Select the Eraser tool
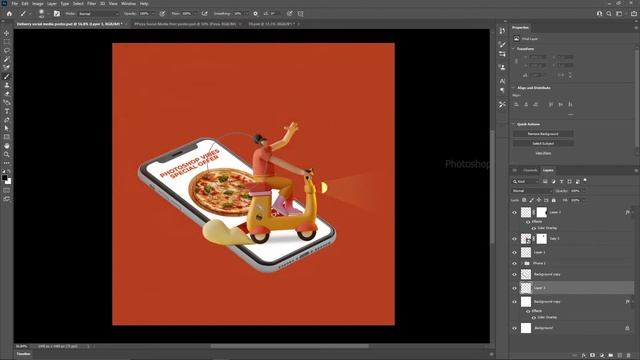 point(7,94)
